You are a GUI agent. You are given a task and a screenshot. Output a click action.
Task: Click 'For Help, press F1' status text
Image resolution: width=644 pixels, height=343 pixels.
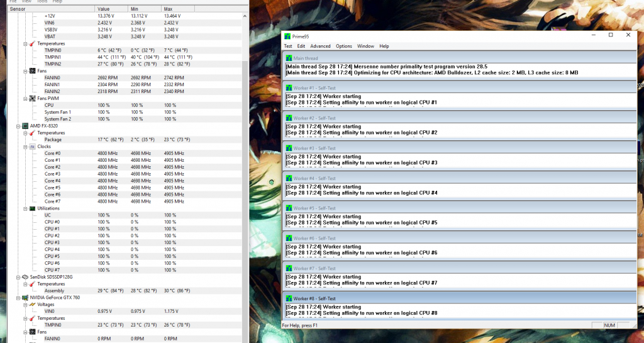(300, 325)
